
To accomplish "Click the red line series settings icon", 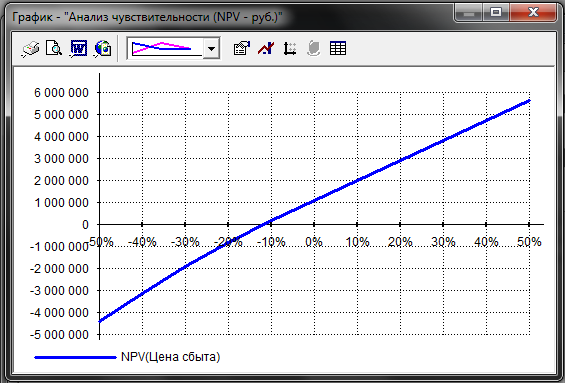I will point(266,48).
